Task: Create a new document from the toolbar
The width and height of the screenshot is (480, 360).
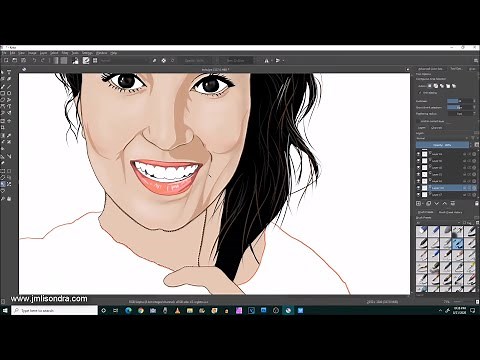Action: 6,60
